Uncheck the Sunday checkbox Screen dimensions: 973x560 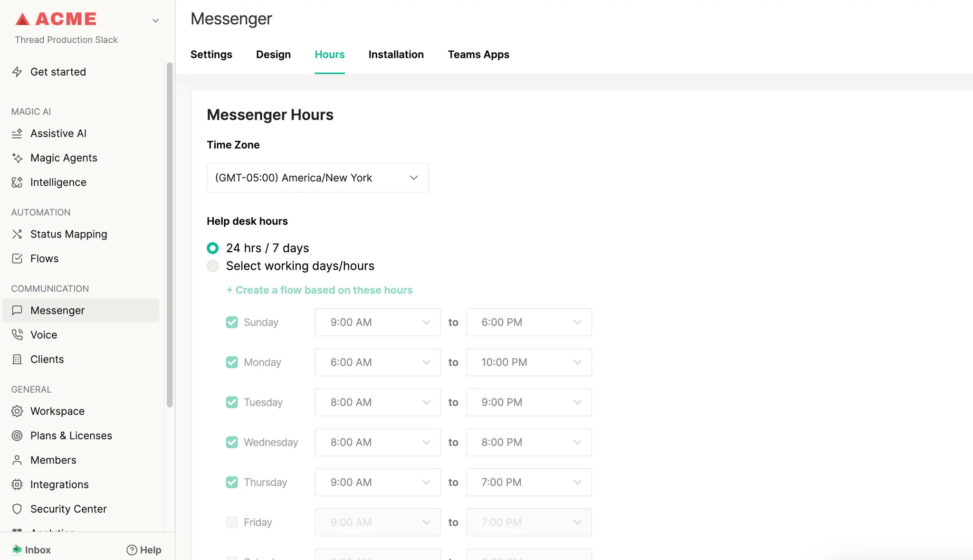pos(232,323)
